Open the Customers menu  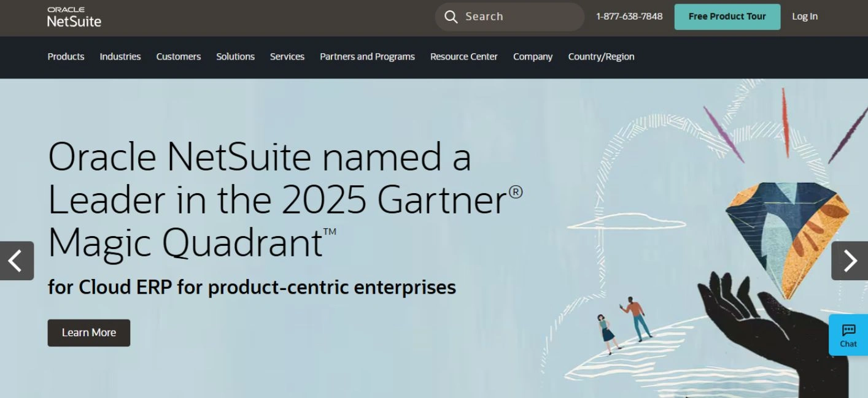click(x=179, y=56)
